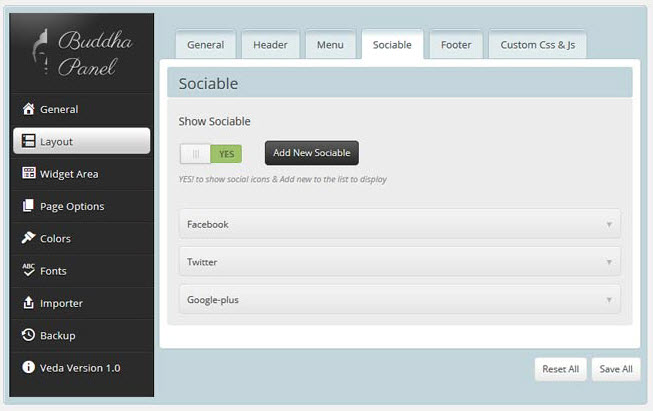The image size is (653, 411).
Task: Click the Sociable section heading
Action: pos(208,84)
